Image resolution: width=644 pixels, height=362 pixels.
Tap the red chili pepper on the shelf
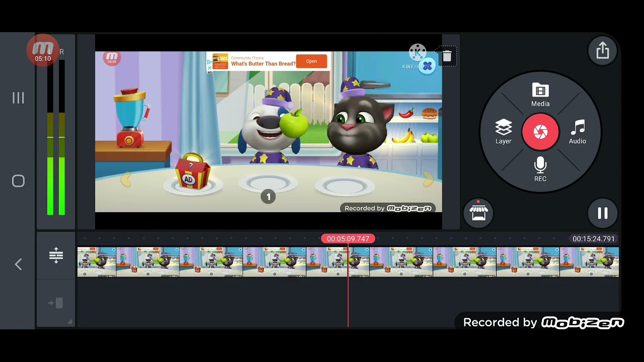click(x=406, y=114)
